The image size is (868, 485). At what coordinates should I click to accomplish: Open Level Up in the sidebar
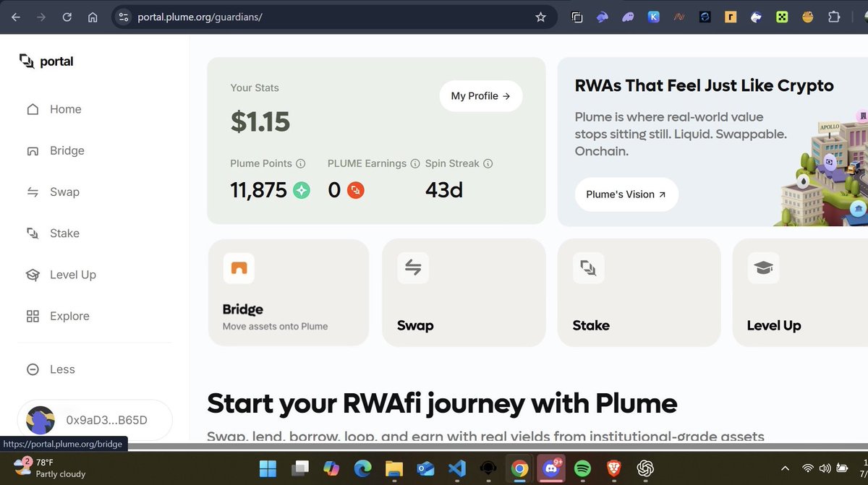point(61,275)
